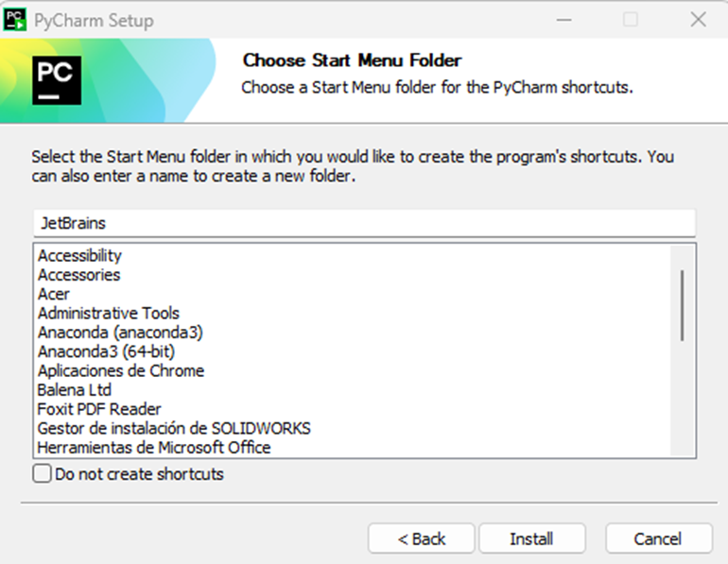Choose the Acer folder entry
The image size is (728, 564).
[x=54, y=294]
